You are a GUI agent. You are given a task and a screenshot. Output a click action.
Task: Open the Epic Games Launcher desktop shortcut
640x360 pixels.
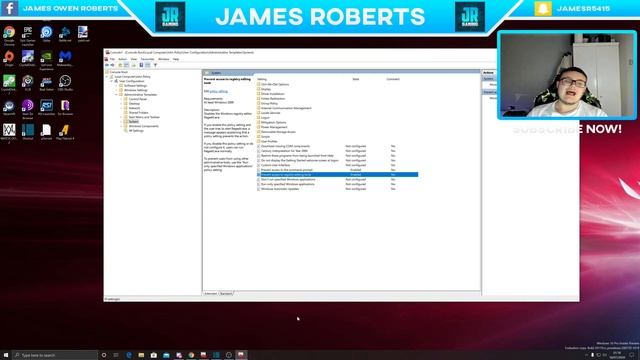[x=28, y=35]
